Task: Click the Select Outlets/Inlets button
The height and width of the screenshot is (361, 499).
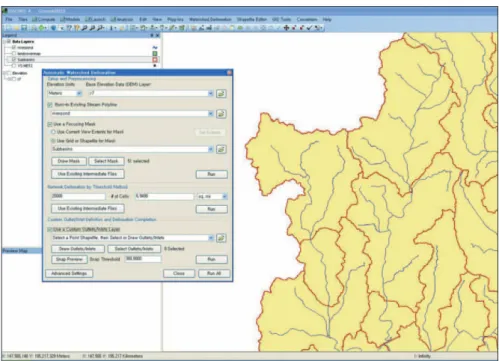Action: [134, 249]
